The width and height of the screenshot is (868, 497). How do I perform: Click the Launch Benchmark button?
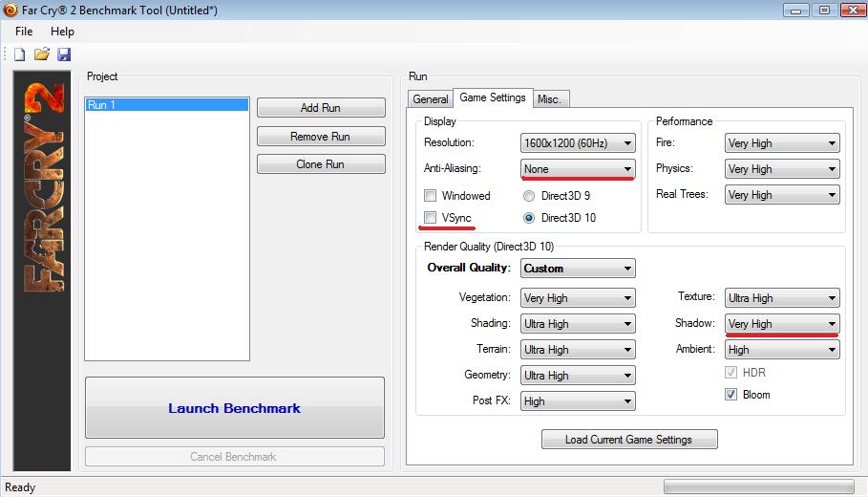coord(235,408)
